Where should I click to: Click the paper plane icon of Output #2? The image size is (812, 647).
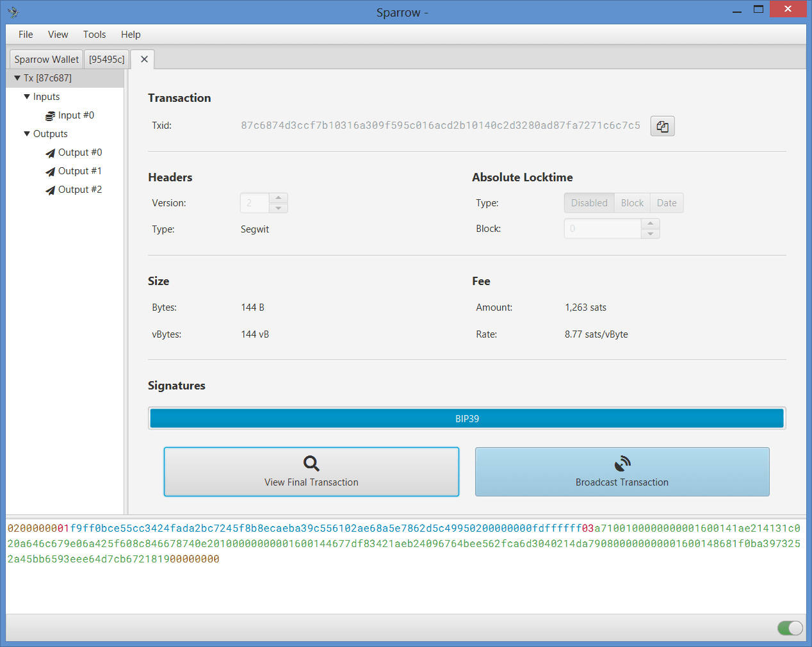[x=50, y=190]
